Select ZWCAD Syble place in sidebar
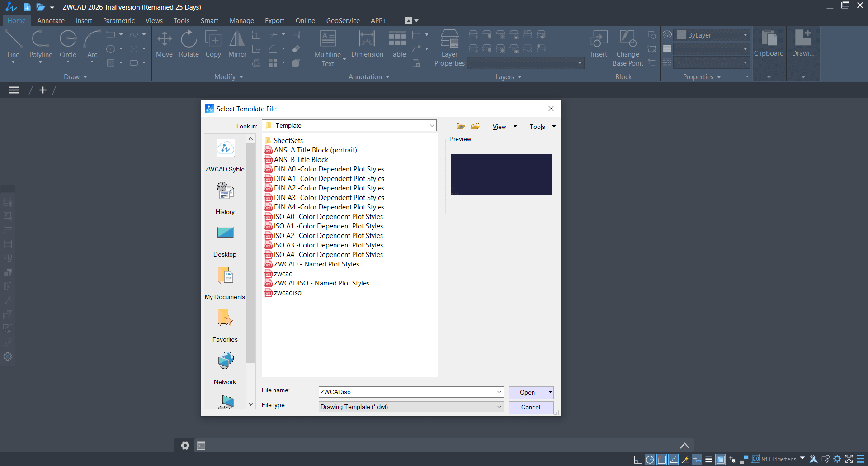Viewport: 868px width, 466px height. 225,156
